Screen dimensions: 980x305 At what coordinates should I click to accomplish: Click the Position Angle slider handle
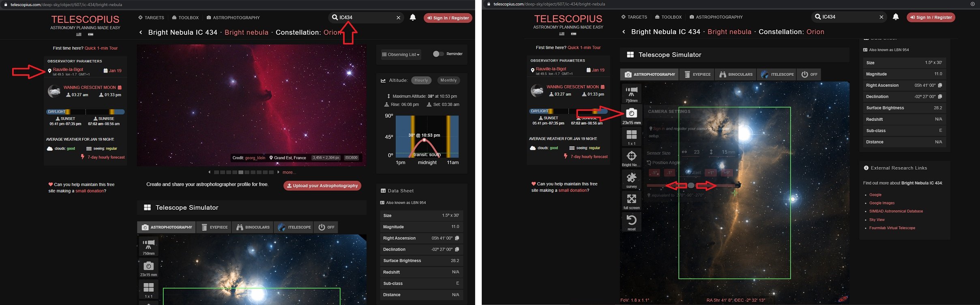point(691,185)
